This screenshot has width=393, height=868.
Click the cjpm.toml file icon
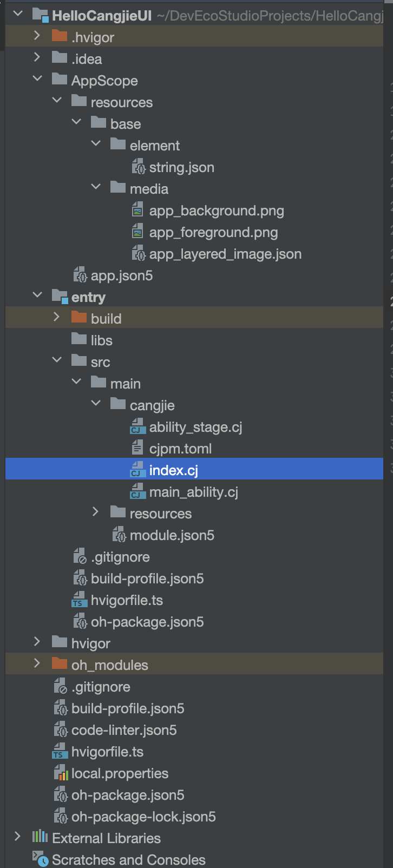pyautogui.click(x=138, y=449)
